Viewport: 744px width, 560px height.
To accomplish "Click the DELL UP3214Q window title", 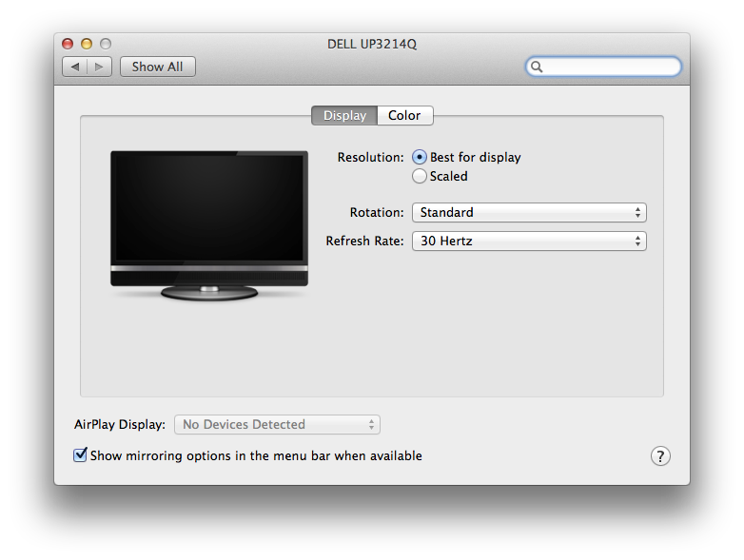I will click(x=372, y=44).
